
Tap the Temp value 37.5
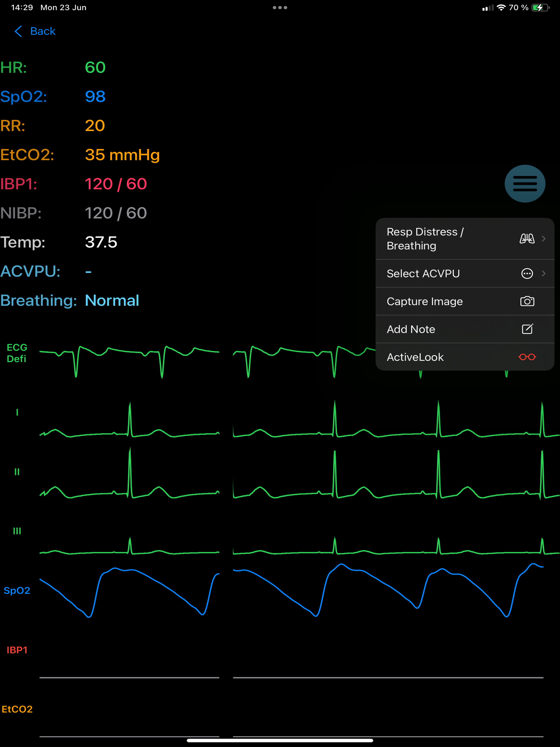point(101,242)
